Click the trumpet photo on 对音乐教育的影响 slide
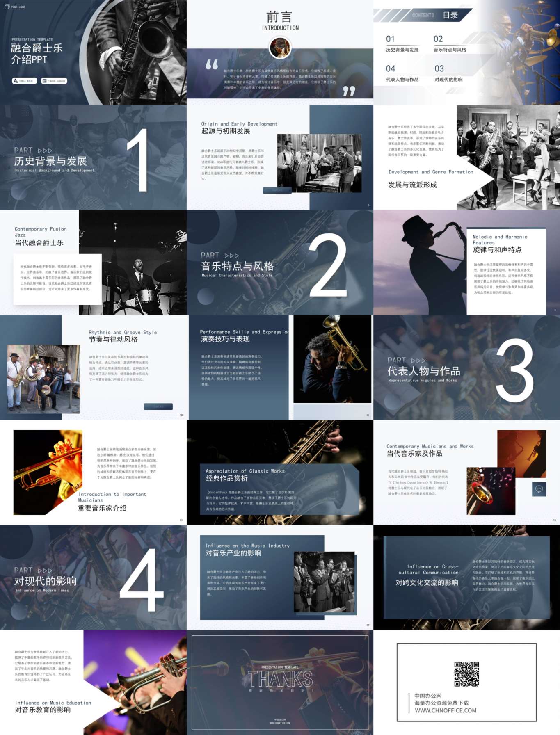The image size is (560, 735). tap(135, 682)
